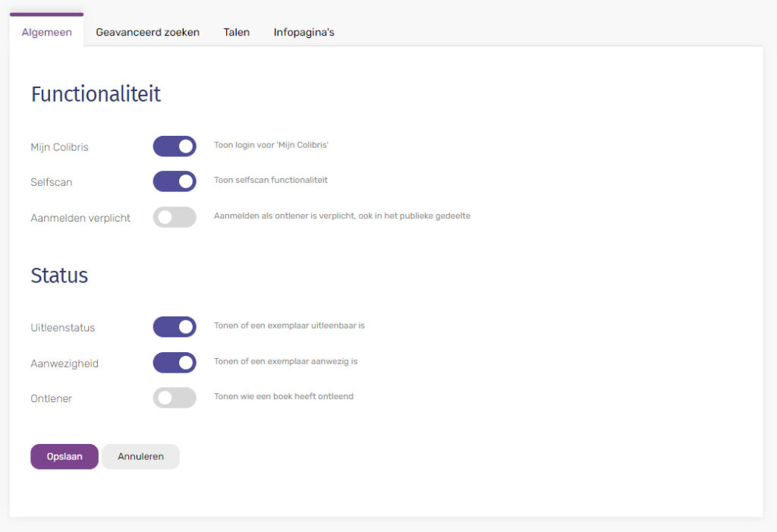Click the Status section heading
777x532 pixels.
tap(59, 275)
